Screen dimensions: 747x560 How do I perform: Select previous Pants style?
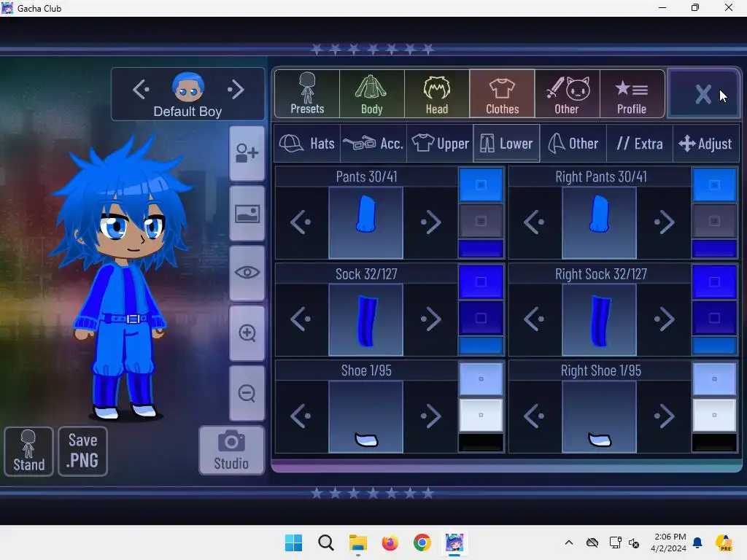pos(301,222)
